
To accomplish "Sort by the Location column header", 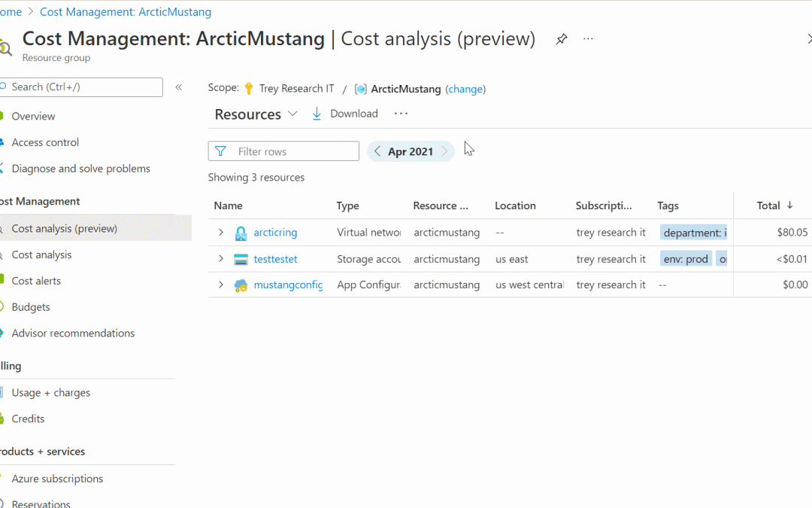I will pyautogui.click(x=515, y=205).
